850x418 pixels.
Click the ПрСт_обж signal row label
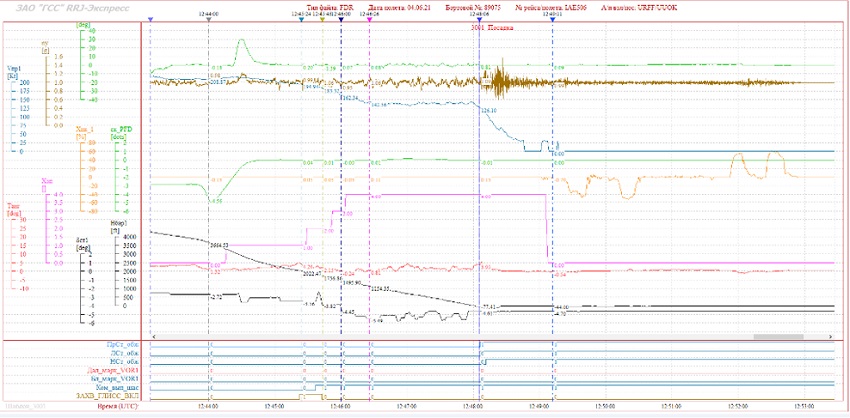pos(121,344)
